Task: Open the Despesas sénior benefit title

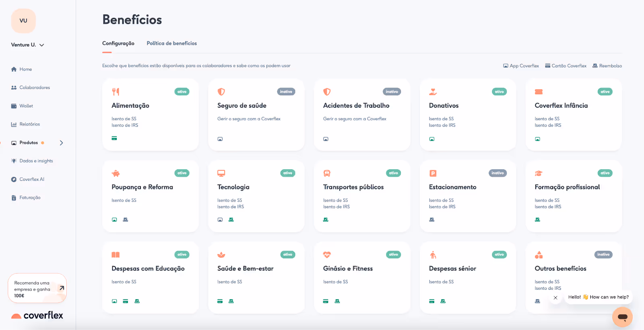Action: point(452,269)
